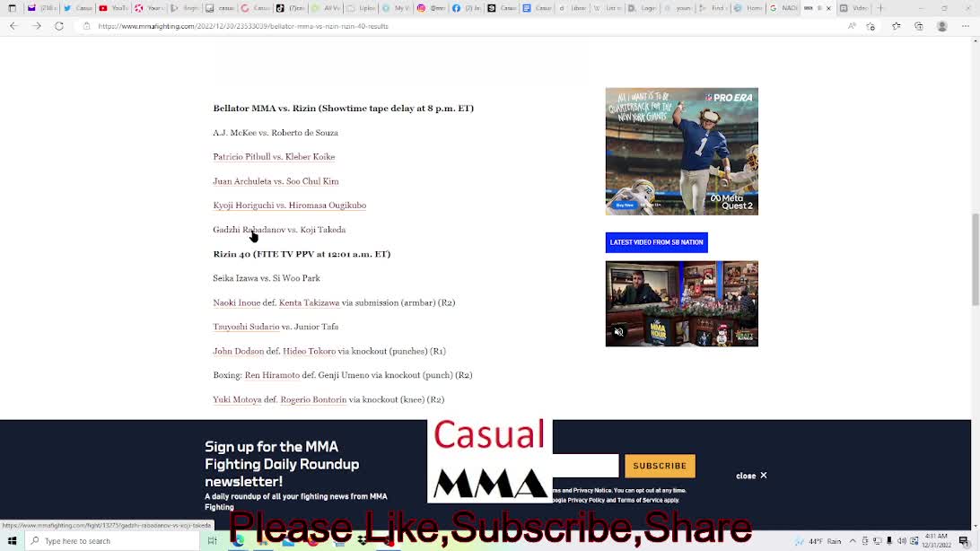Open the Yuki Motoya fighter link
Screen dimensions: 980x551
237,399
